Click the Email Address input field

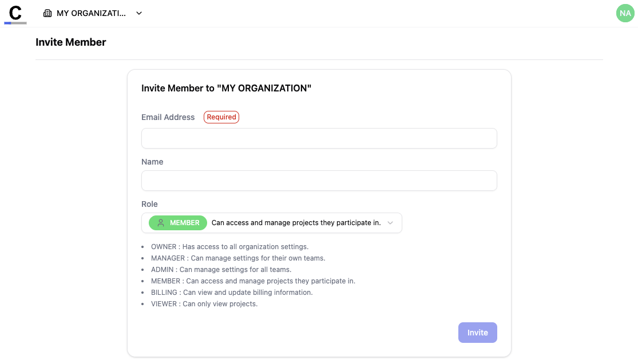tap(319, 138)
